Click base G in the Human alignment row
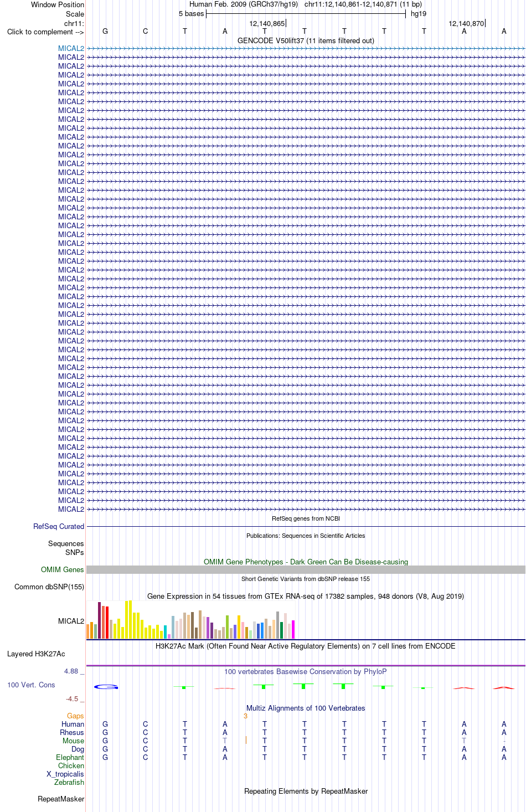 tap(105, 724)
